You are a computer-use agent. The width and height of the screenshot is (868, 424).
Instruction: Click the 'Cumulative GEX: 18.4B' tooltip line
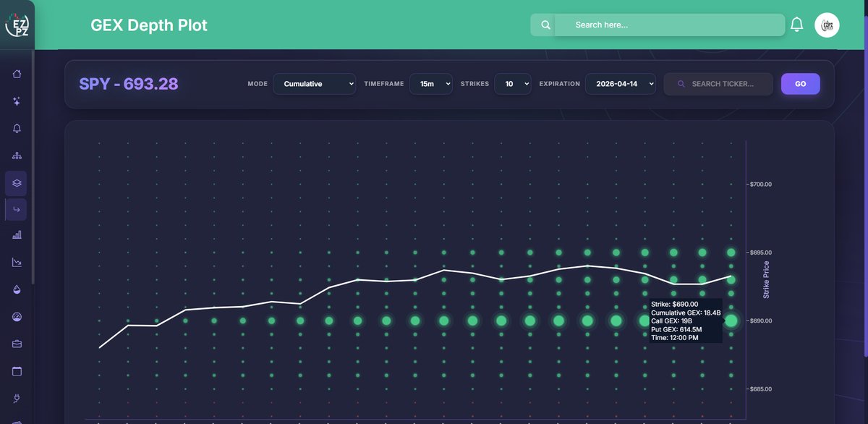click(686, 313)
